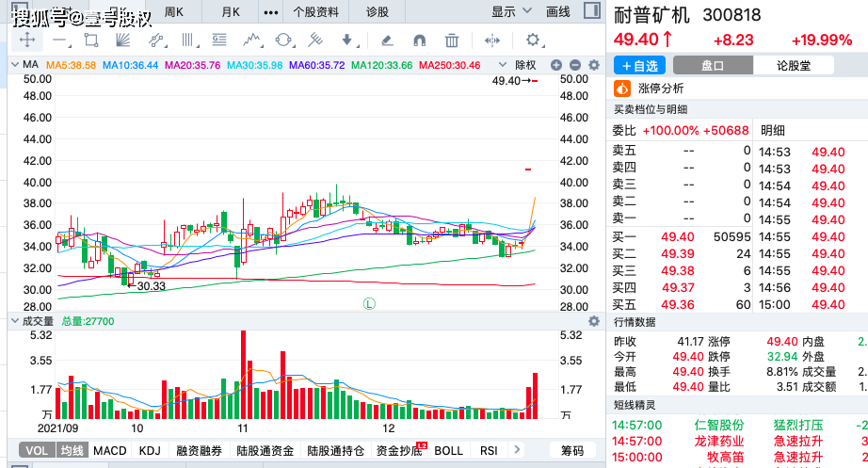Select the 论股堂 discussion tab
The width and height of the screenshot is (868, 468).
[x=794, y=65]
